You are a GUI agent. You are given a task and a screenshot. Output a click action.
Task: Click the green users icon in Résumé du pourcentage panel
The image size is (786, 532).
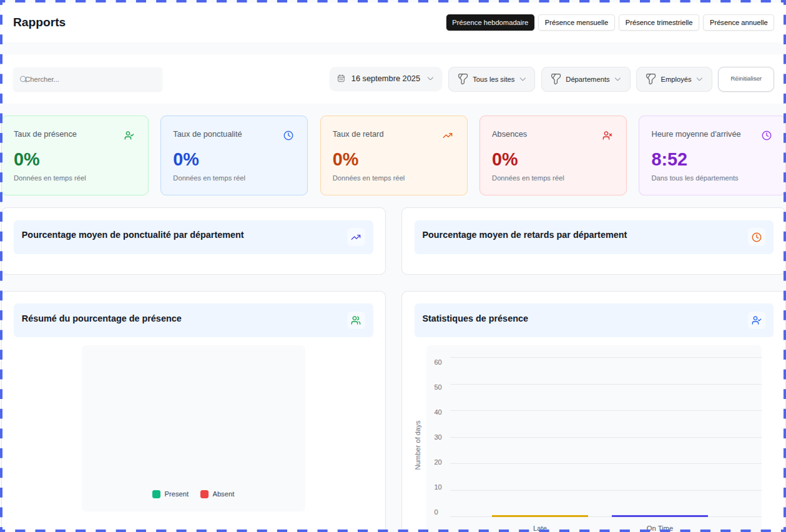[356, 320]
